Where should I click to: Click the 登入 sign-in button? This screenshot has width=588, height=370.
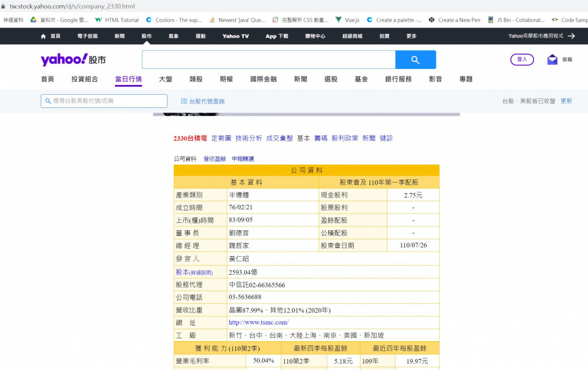[x=522, y=59]
